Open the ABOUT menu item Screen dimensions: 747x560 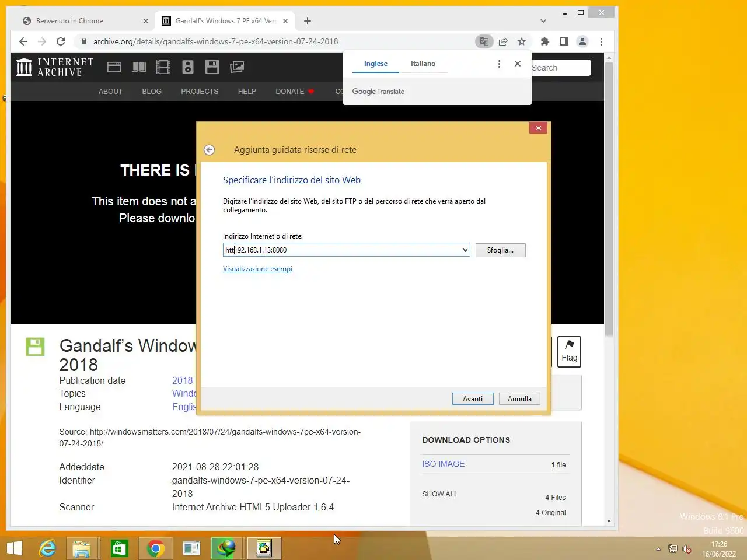[x=110, y=92]
